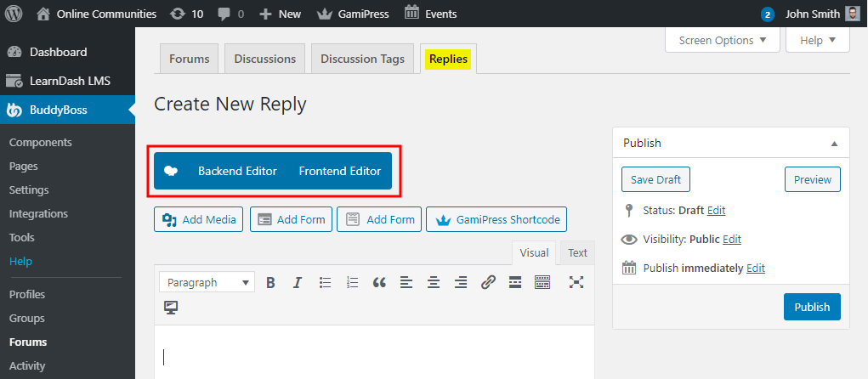Apply Italic formatting in editor toolbar
The width and height of the screenshot is (868, 379).
tap(298, 283)
